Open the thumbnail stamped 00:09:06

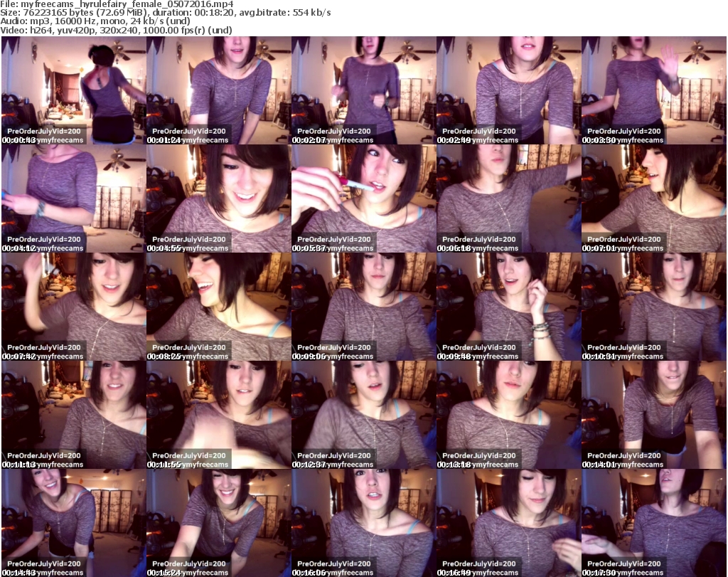point(364,307)
